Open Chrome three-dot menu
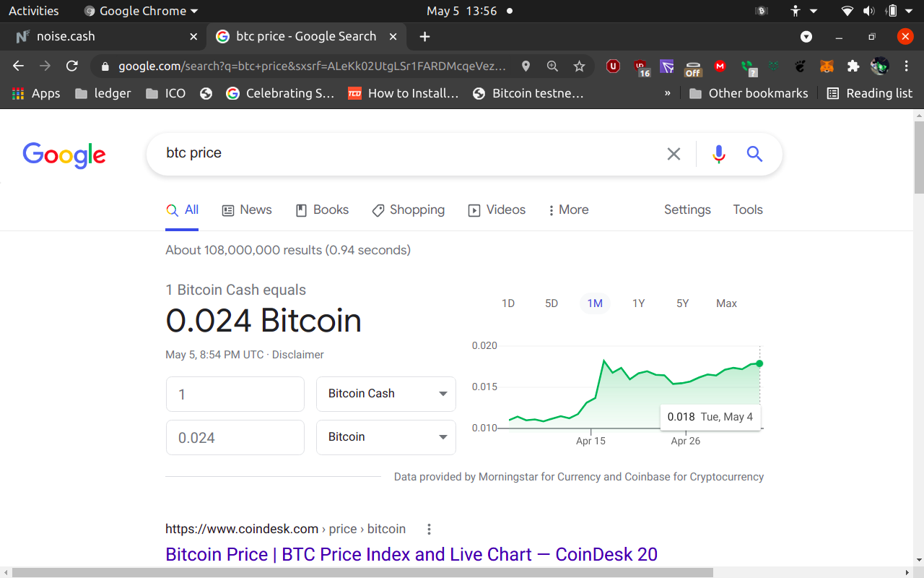Viewport: 924px width, 578px height. point(906,66)
